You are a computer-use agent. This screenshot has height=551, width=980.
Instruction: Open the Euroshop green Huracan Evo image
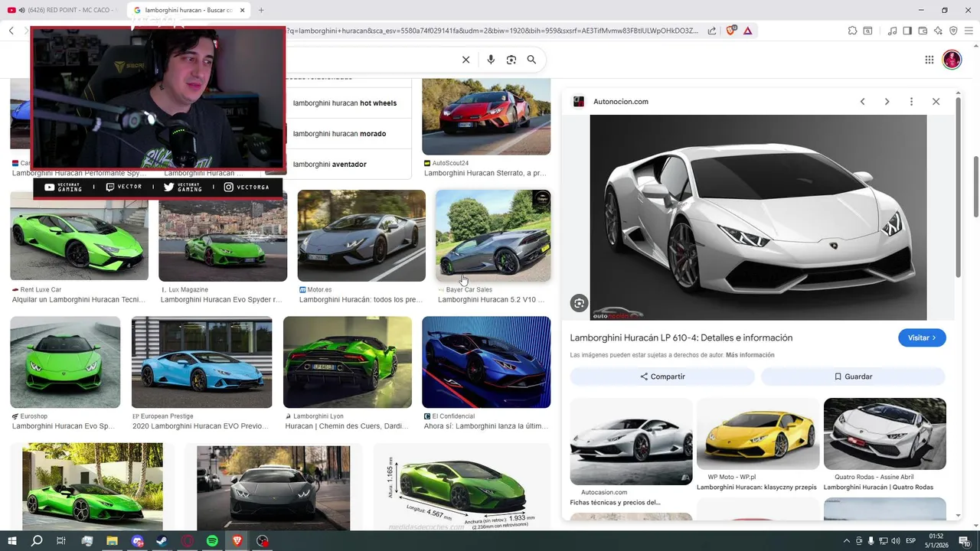tap(65, 362)
